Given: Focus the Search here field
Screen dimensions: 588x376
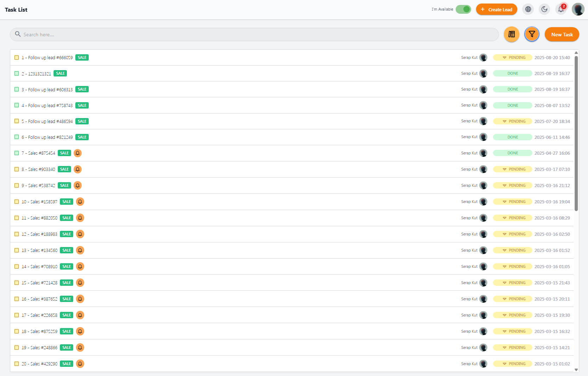Looking at the screenshot, I should click(254, 35).
